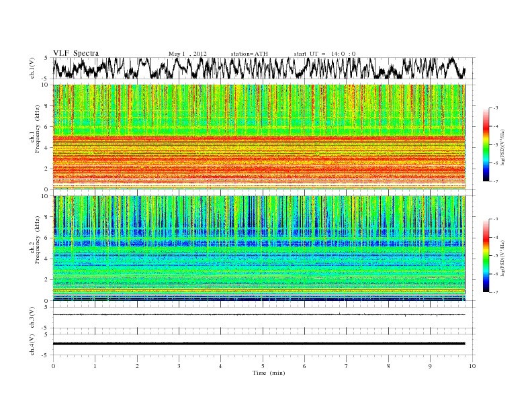Select the 'Time (min)' axis label
532x411 pixels.
pyautogui.click(x=269, y=373)
